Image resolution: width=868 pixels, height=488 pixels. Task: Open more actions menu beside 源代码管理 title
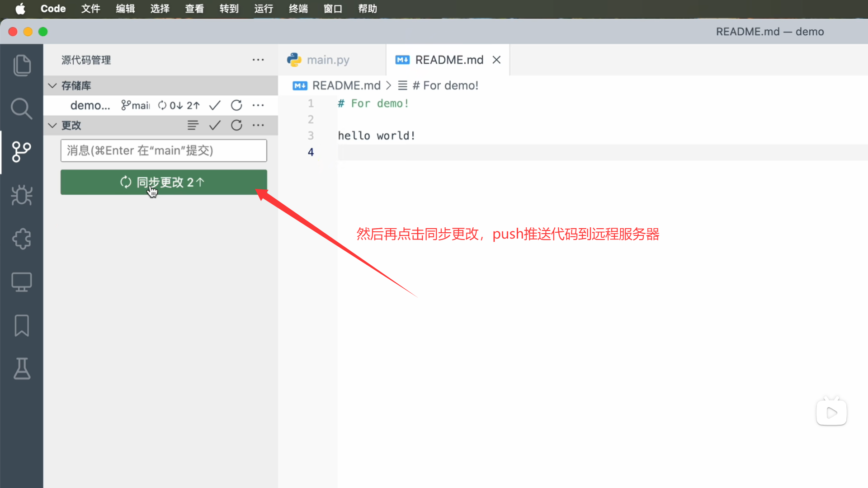point(258,60)
